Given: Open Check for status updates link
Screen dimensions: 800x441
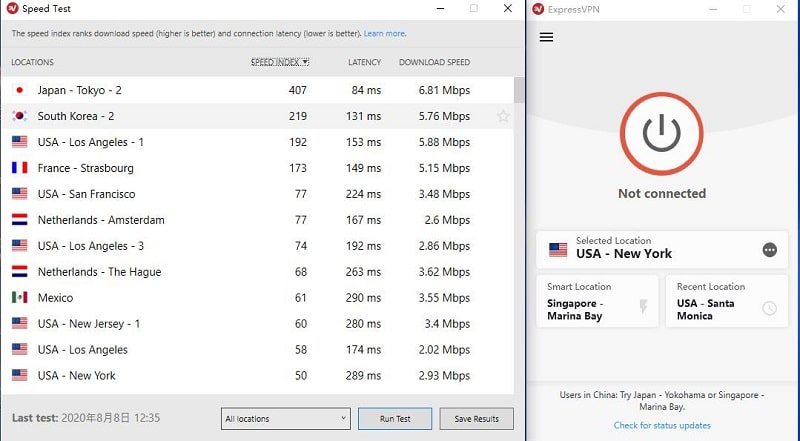Looking at the screenshot, I should pos(662,425).
